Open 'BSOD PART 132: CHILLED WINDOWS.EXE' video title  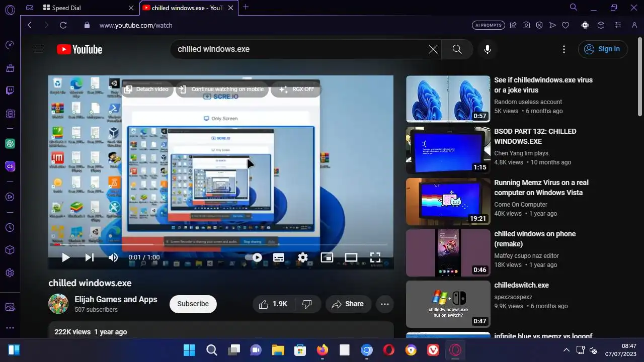click(535, 136)
